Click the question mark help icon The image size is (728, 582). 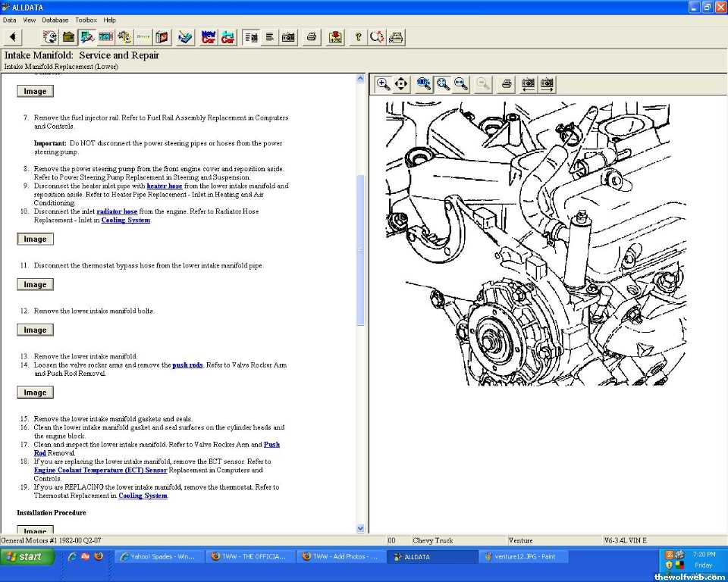(359, 37)
